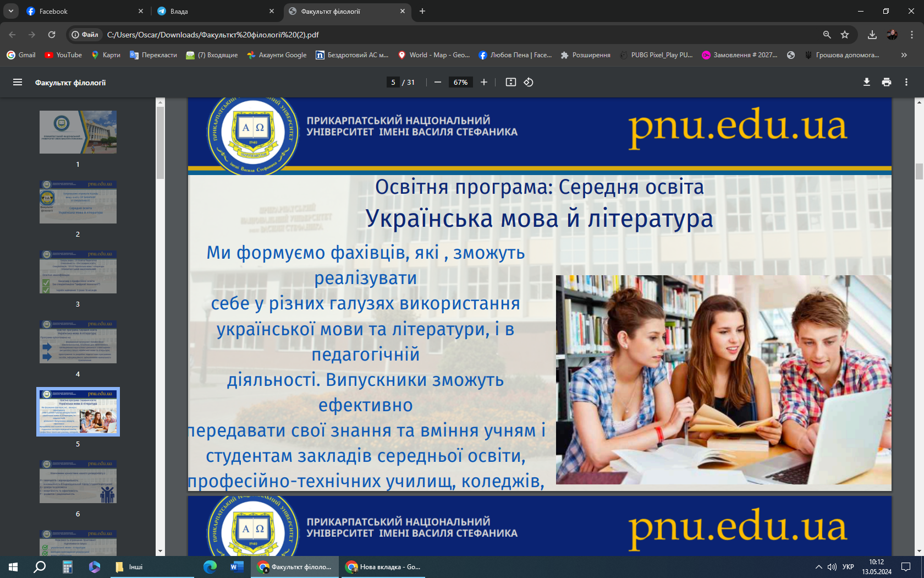This screenshot has width=924, height=578.
Task: Click the fit to page icon
Action: pos(511,82)
